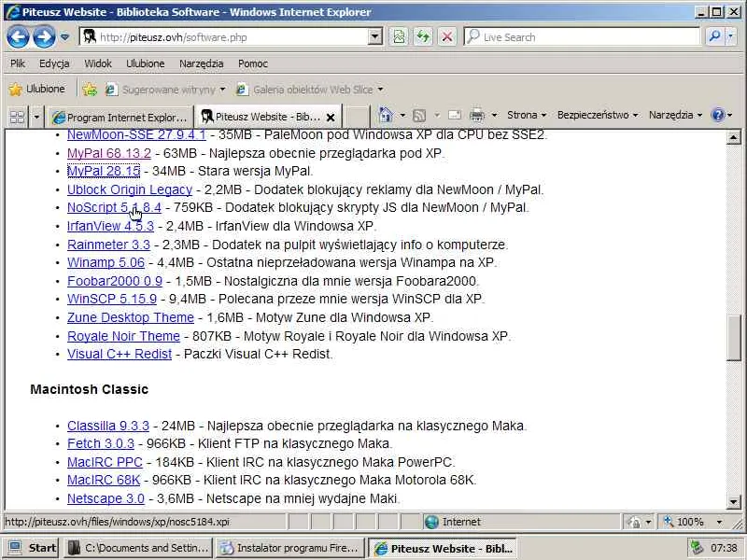Open Ublock Origin Legacy link

(x=130, y=189)
